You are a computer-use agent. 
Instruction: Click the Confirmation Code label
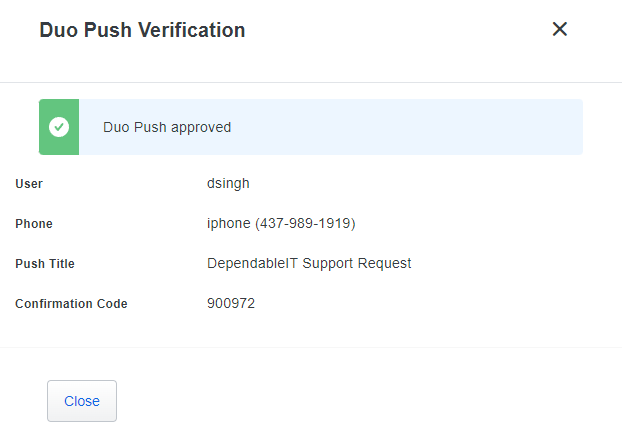(x=71, y=304)
